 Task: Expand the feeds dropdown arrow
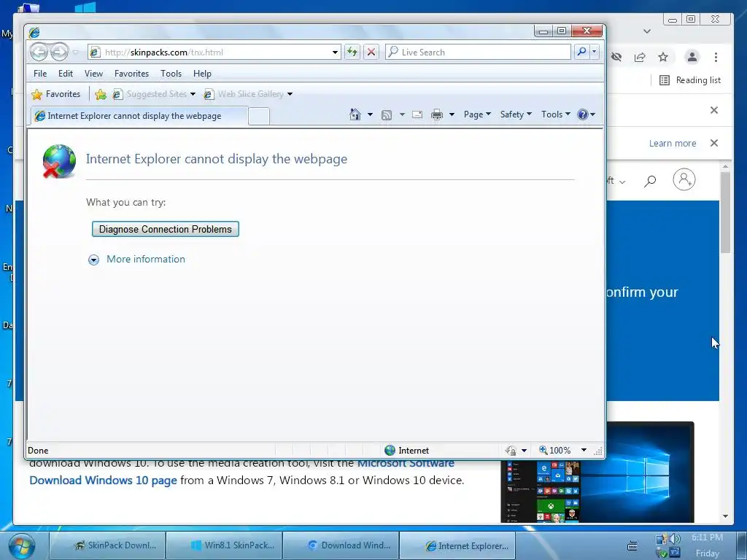point(402,114)
